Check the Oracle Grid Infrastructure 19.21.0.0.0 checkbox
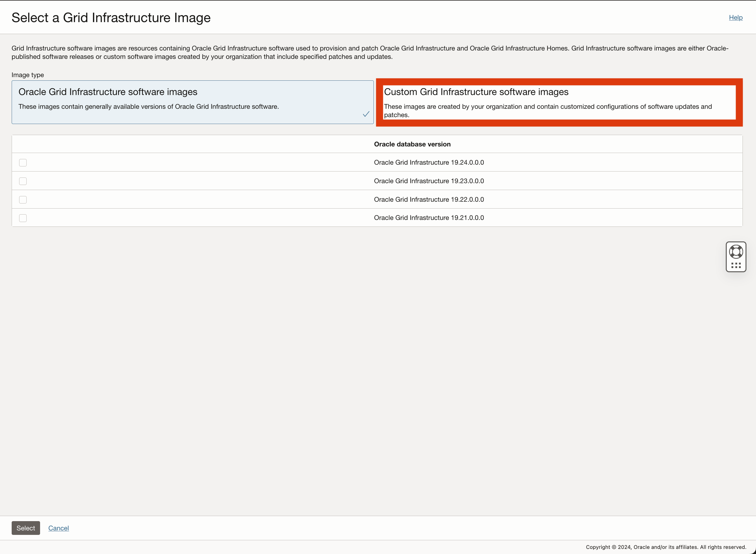756x554 pixels. (x=22, y=218)
